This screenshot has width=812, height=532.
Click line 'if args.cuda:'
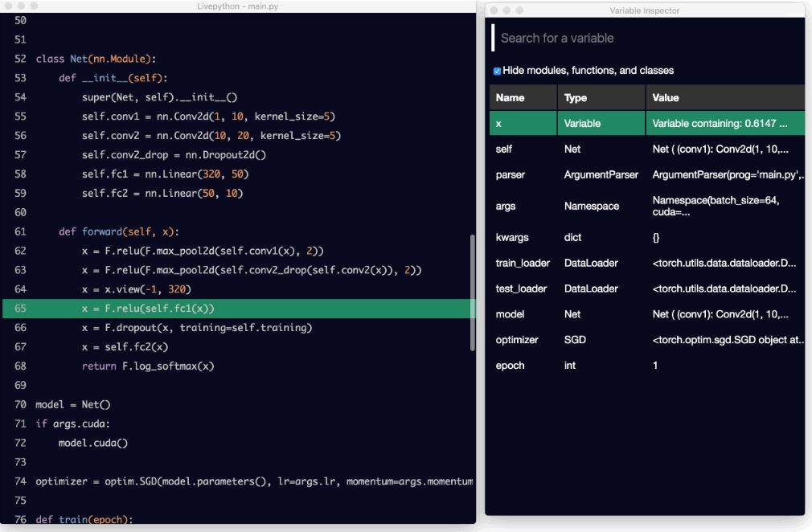[x=72, y=424]
